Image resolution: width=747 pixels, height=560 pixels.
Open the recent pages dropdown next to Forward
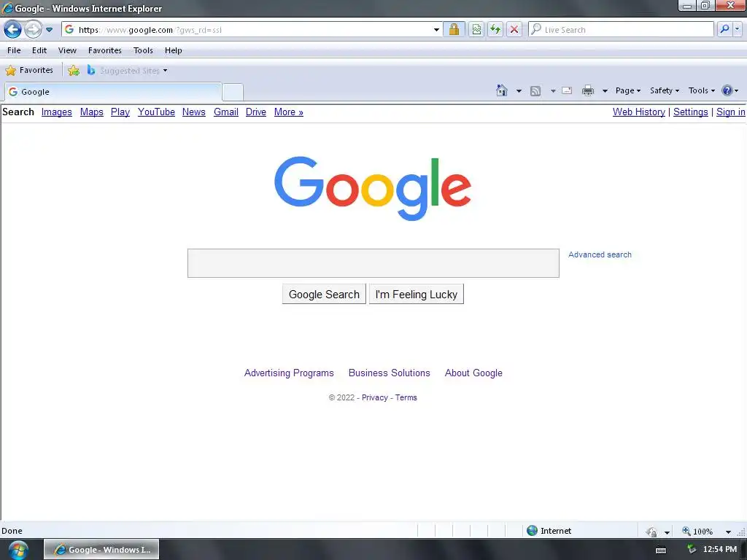[49, 30]
